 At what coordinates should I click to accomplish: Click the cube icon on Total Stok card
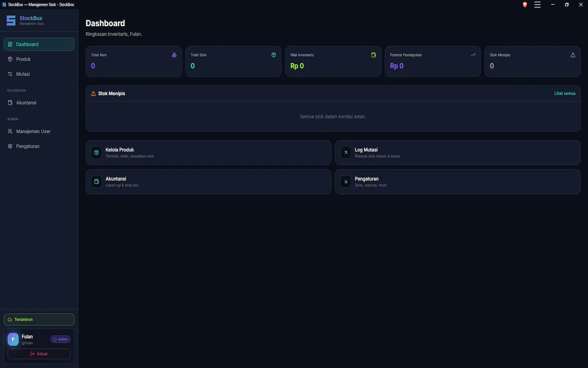pyautogui.click(x=274, y=55)
